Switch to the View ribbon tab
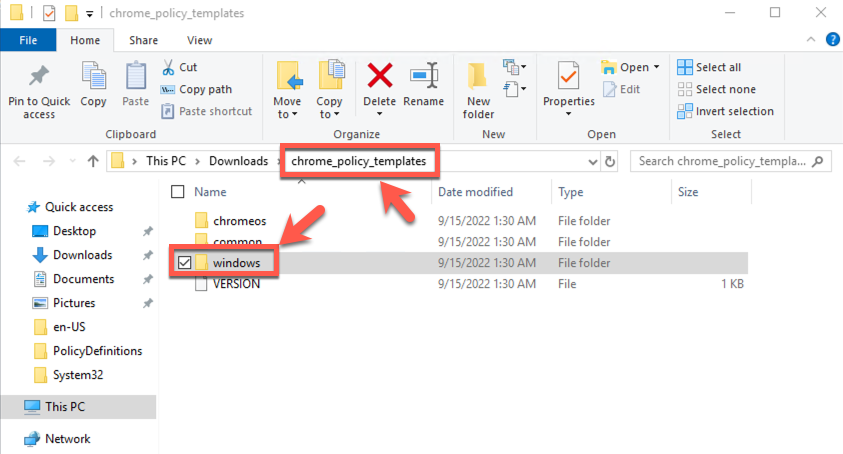The image size is (843, 454). (199, 40)
